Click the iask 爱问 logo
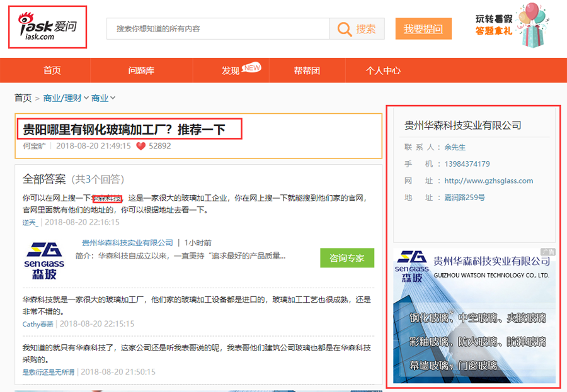The width and height of the screenshot is (567, 392). [x=47, y=26]
